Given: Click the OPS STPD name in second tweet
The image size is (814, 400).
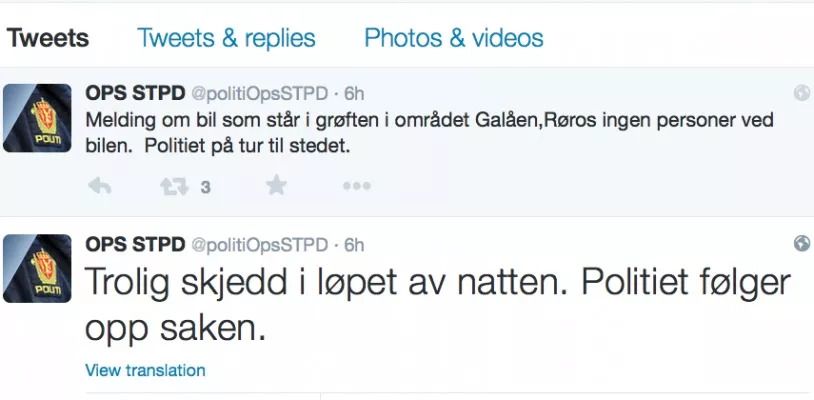Looking at the screenshot, I should (133, 245).
